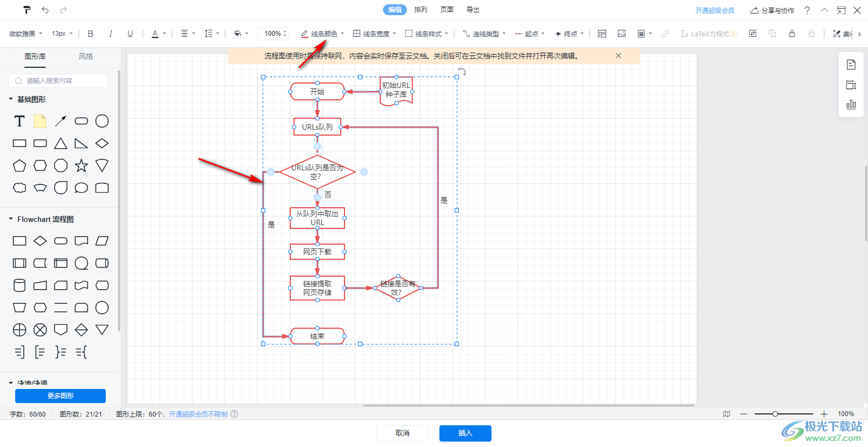
Task: Select the yellow sticky note shape
Action: click(40, 121)
